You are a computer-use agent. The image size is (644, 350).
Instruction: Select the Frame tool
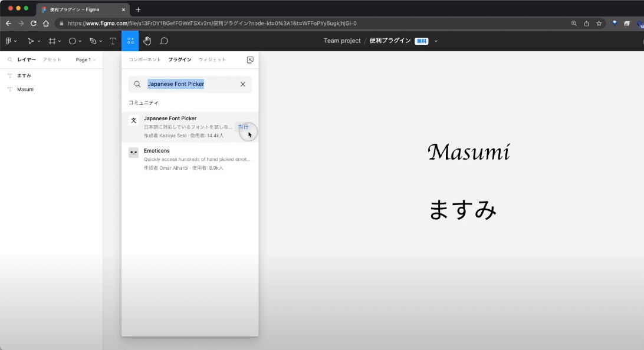(x=52, y=41)
